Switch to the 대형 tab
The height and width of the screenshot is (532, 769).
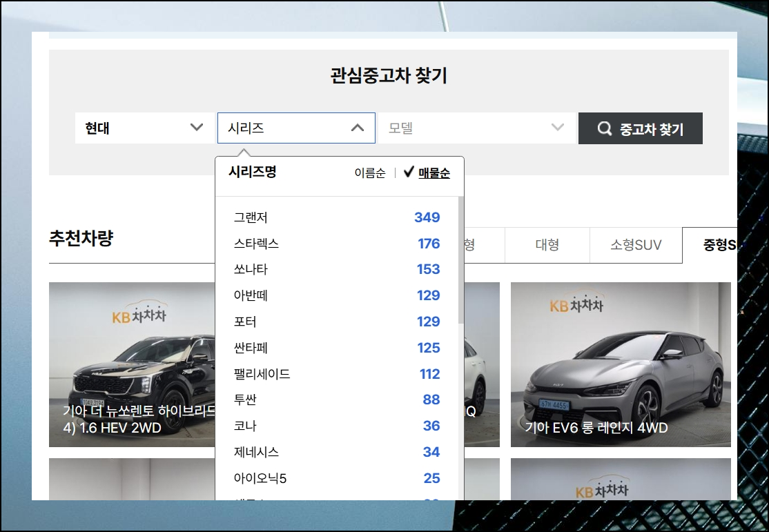pyautogui.click(x=547, y=245)
